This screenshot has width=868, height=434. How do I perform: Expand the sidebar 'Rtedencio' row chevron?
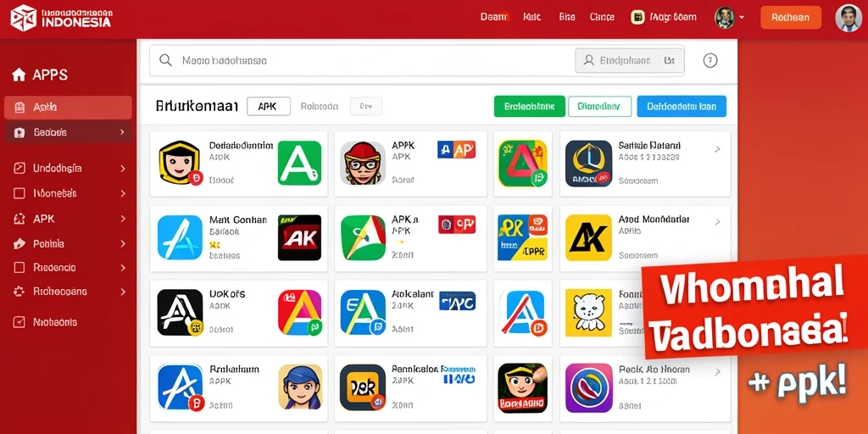click(x=122, y=267)
